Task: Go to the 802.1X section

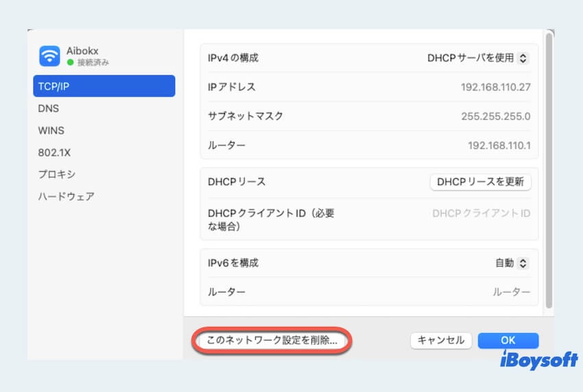Action: pos(54,152)
